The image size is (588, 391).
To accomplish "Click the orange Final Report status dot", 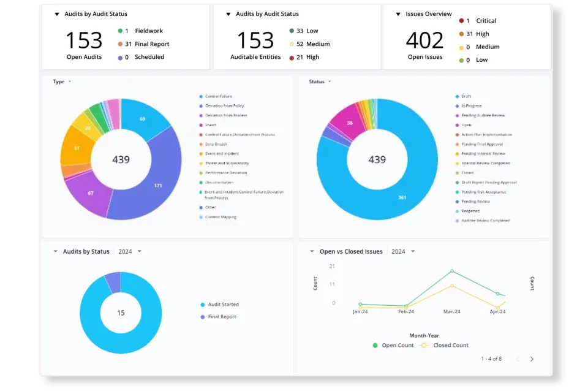I will (121, 44).
